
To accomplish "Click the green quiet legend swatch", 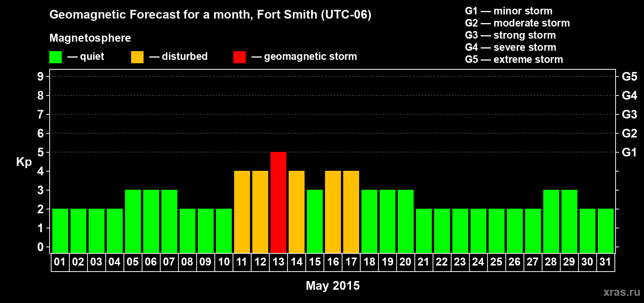I will click(x=55, y=57).
